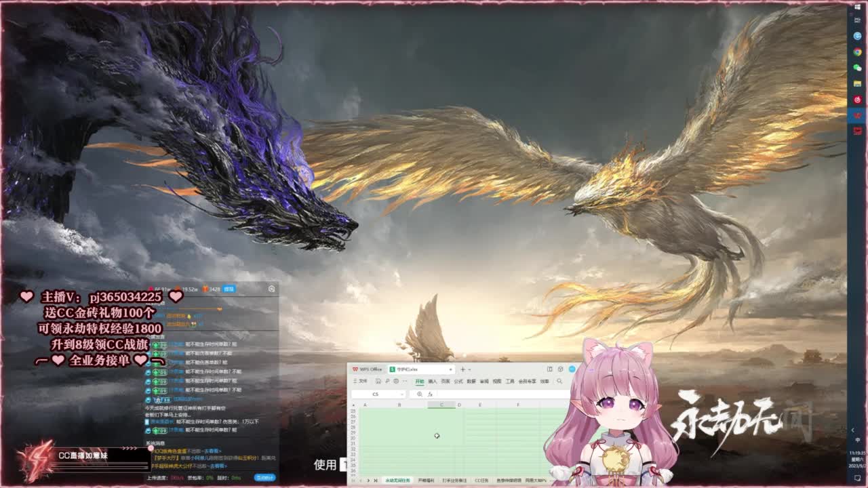Select row 30 header
The height and width of the screenshot is (488, 868).
coord(353,438)
